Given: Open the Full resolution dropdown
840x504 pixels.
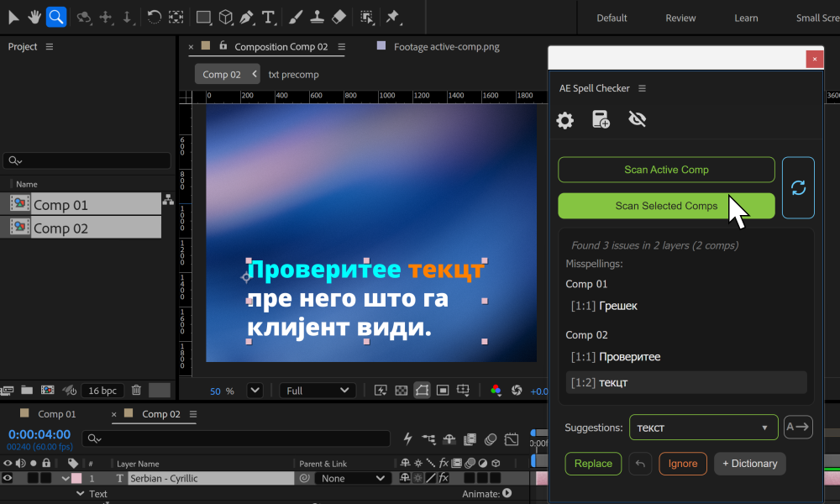Looking at the screenshot, I should click(x=318, y=391).
